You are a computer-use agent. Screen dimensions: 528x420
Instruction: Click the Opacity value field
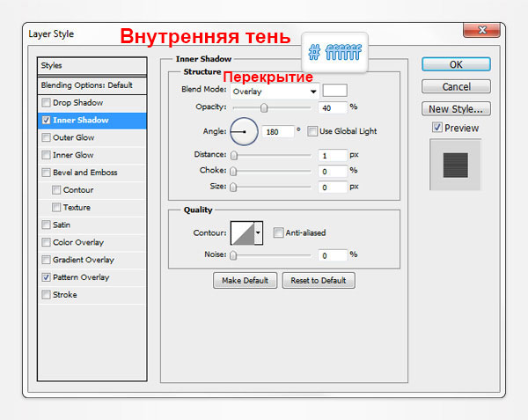pos(333,107)
